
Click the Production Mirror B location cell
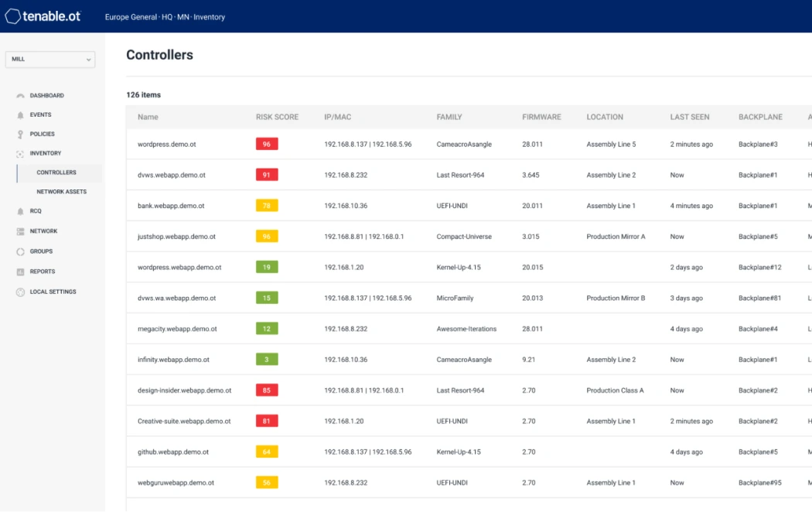coord(616,299)
